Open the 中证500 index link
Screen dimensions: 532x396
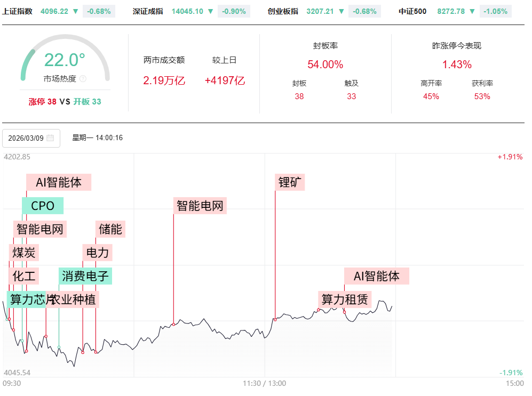point(412,11)
